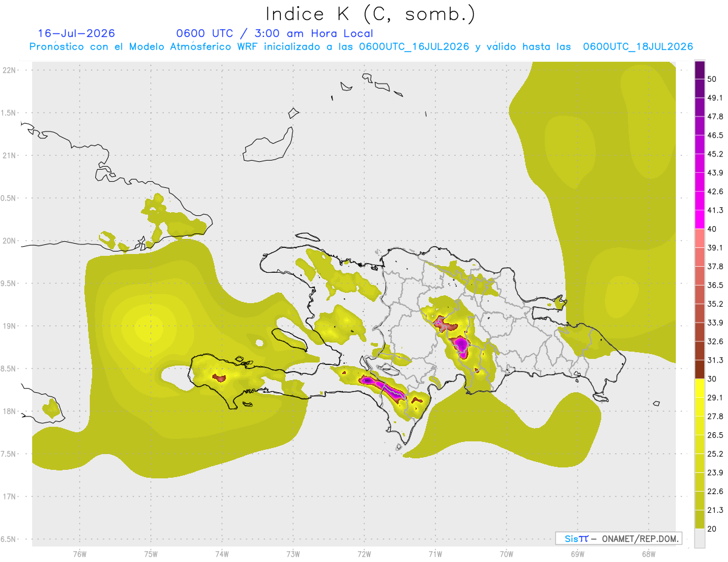Click the '18N' latitude label
This screenshot has width=728, height=562.
click(x=10, y=411)
